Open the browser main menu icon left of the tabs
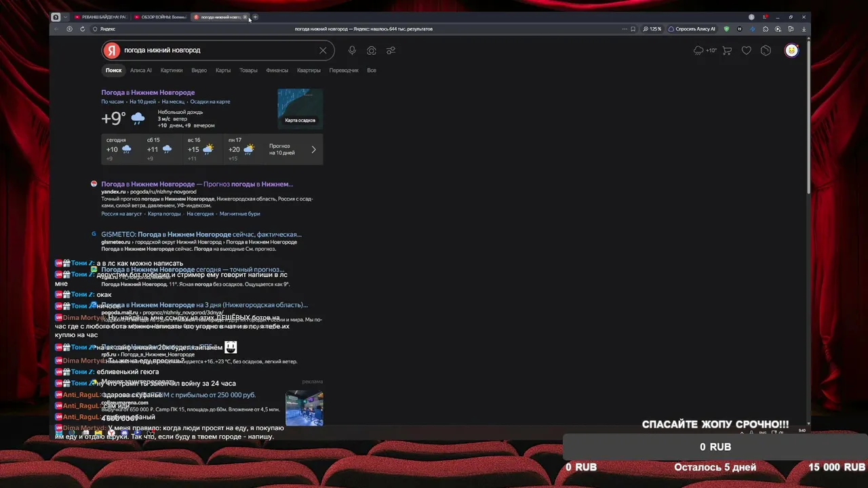Image resolution: width=868 pixels, height=488 pixels. pos(56,17)
